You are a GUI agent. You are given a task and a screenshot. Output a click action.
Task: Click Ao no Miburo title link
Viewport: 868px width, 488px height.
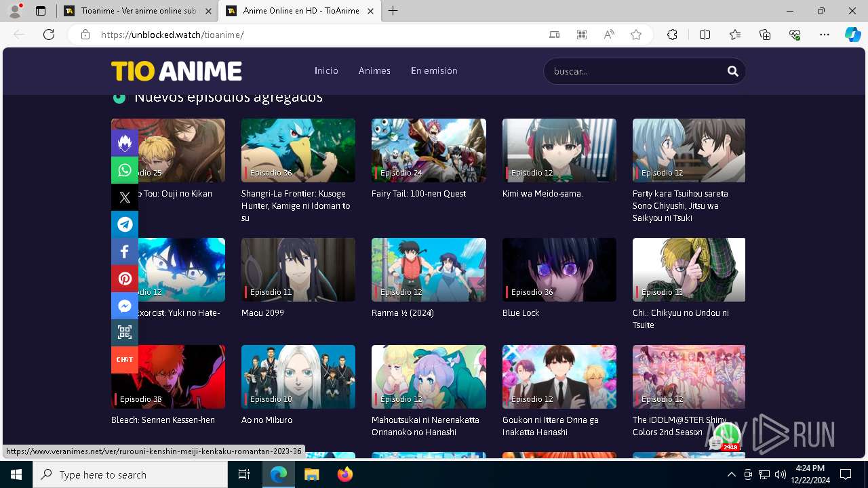pyautogui.click(x=267, y=420)
